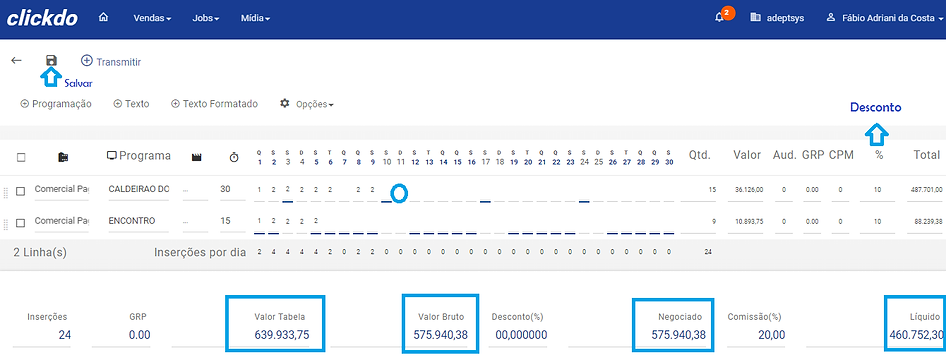This screenshot has height=360, width=946.
Task: Click the CPM column header
Action: click(841, 156)
